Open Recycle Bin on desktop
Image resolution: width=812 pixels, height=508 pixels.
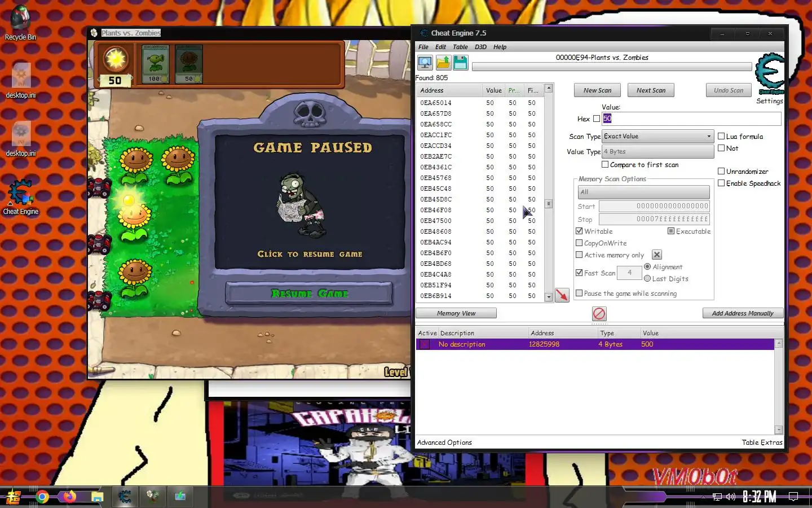tap(20, 23)
